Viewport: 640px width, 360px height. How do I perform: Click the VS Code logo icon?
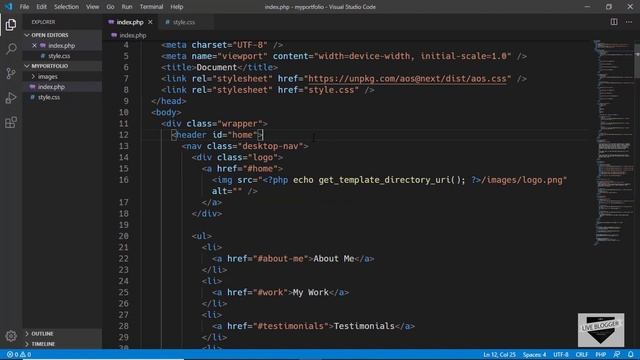tap(8, 7)
